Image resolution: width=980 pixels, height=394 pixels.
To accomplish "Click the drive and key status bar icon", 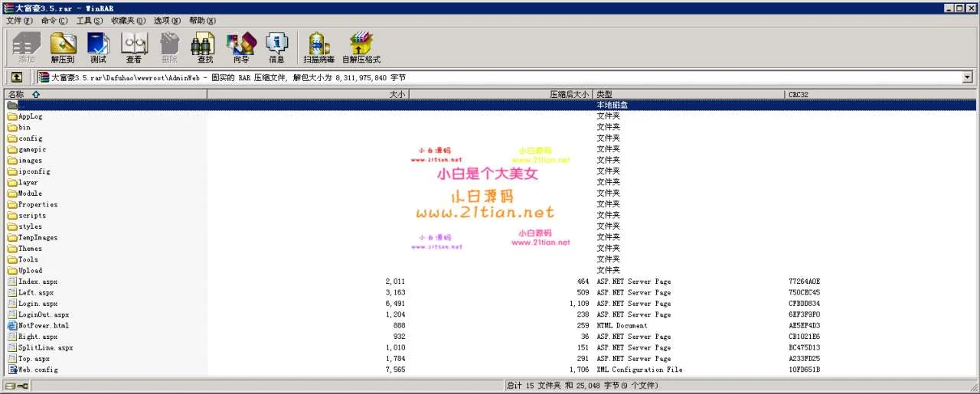I will point(17,386).
